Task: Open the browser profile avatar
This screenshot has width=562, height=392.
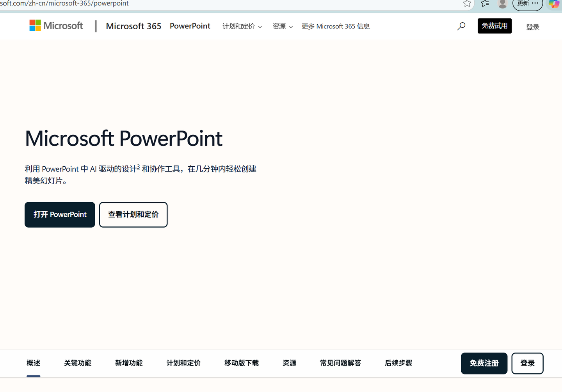Action: (x=503, y=4)
